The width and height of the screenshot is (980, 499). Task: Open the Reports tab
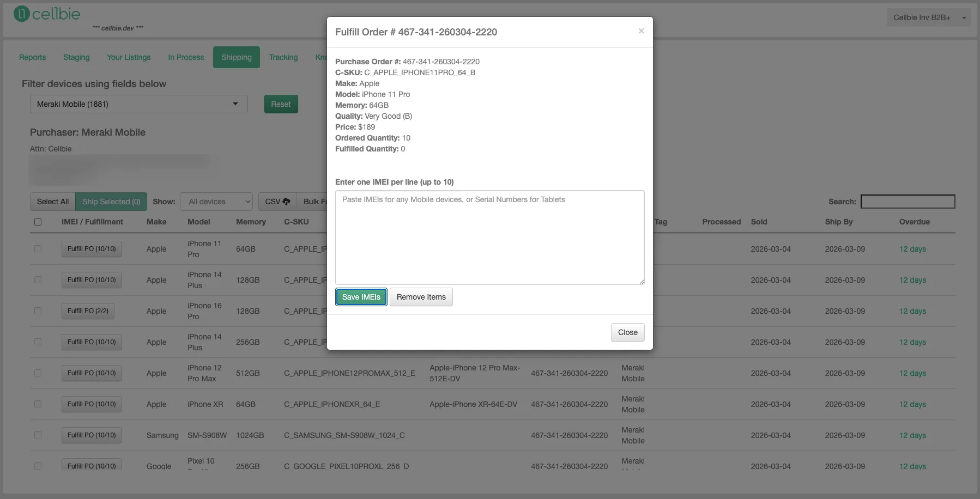pos(33,57)
